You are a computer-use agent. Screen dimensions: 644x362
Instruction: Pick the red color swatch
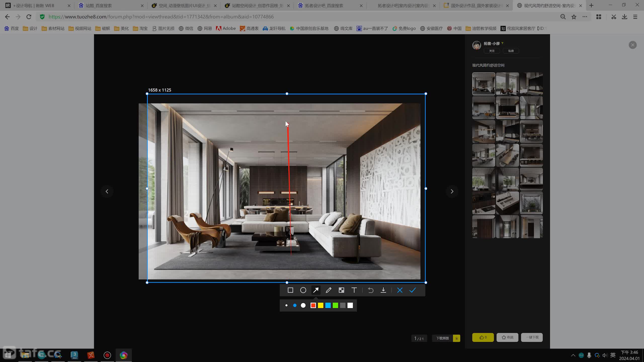313,305
